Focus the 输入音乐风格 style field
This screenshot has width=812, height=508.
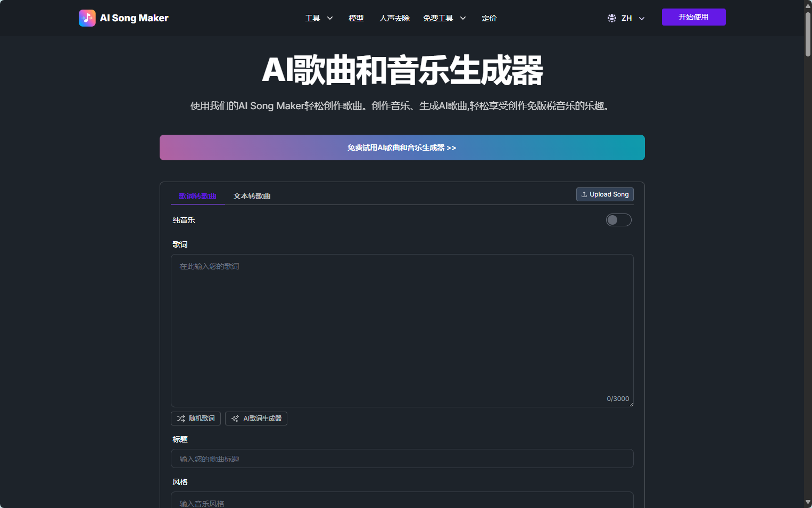pyautogui.click(x=402, y=501)
